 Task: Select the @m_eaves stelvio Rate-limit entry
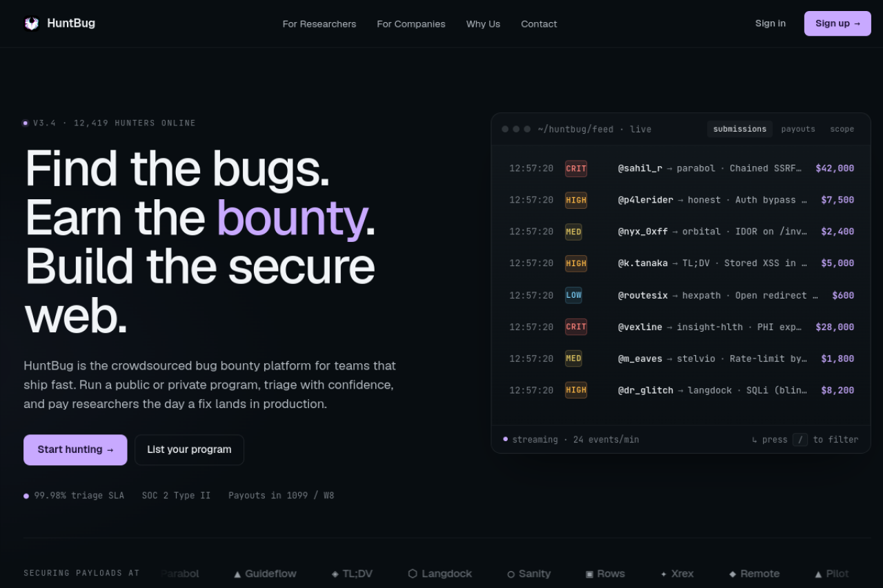coord(713,358)
